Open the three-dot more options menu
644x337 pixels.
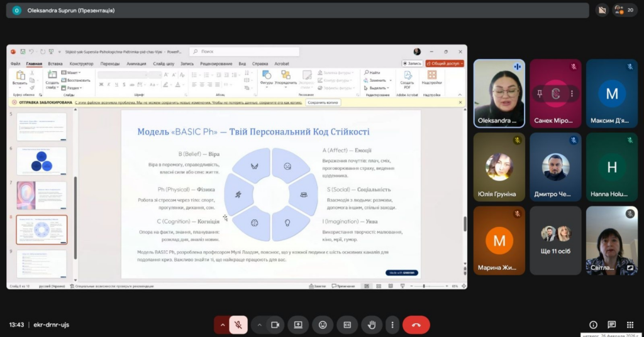click(x=392, y=325)
